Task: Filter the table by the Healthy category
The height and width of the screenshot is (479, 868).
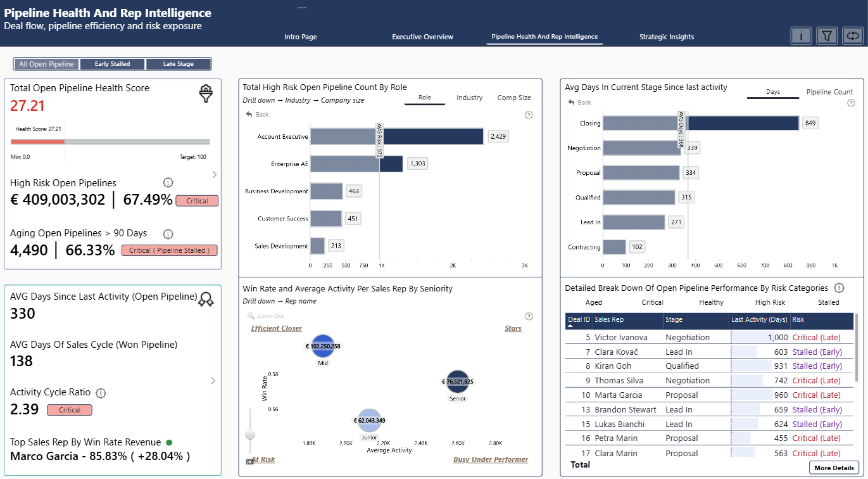Action: (x=711, y=302)
